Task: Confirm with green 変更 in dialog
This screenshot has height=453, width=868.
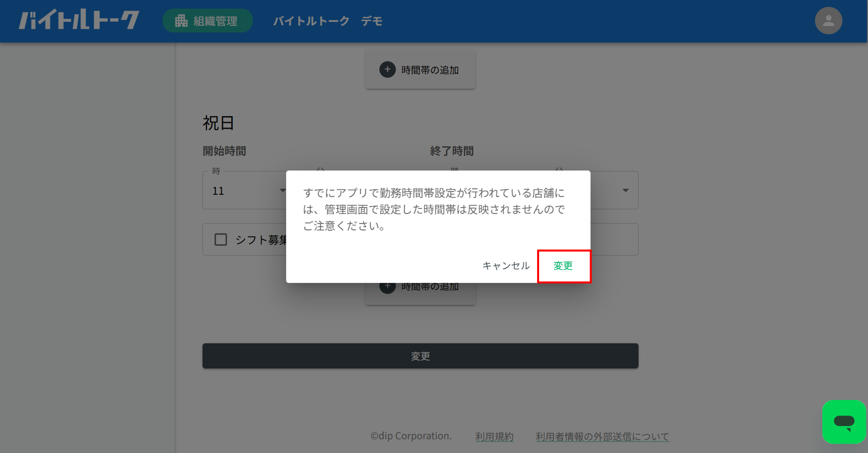Action: 563,266
